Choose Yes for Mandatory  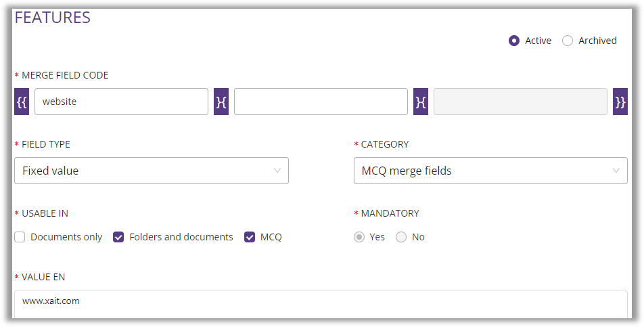pos(360,237)
